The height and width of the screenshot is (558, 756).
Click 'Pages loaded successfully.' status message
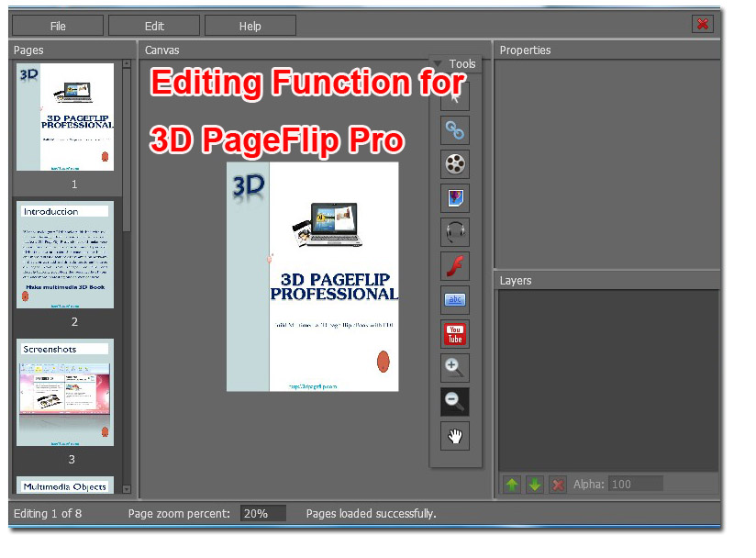[371, 514]
